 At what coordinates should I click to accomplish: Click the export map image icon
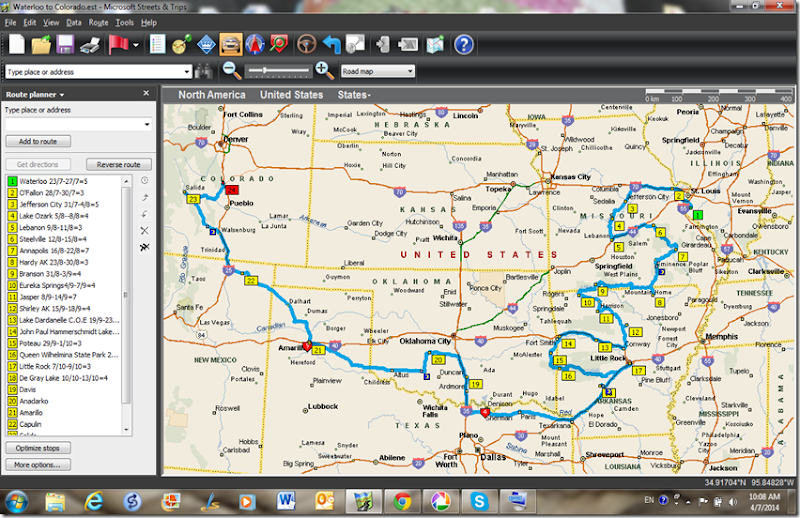click(356, 44)
